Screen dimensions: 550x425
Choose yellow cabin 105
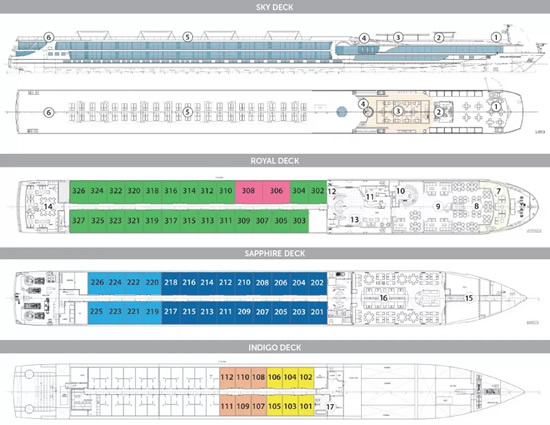[x=274, y=406]
